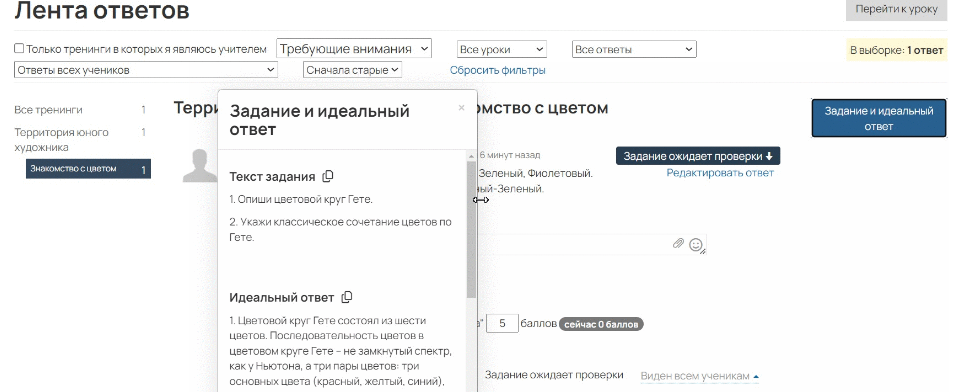The width and height of the screenshot is (955, 392).
Task: Click the 'Идеальный ответ' heading
Action: click(282, 298)
